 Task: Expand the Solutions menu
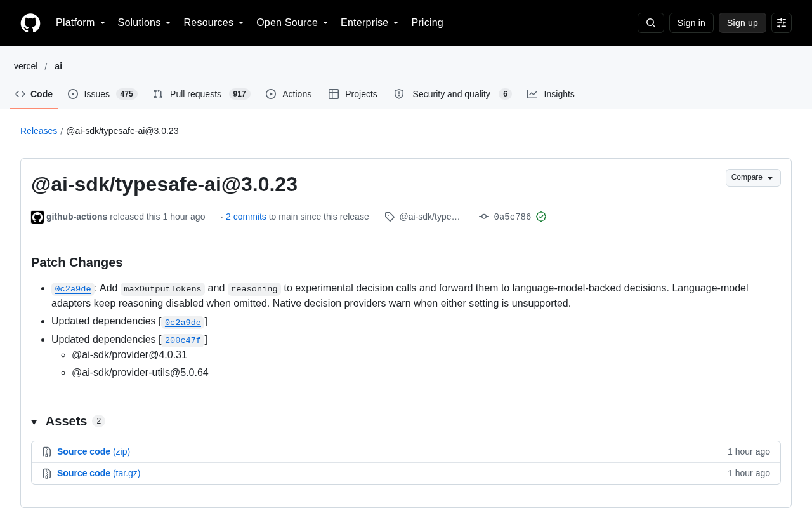point(145,23)
